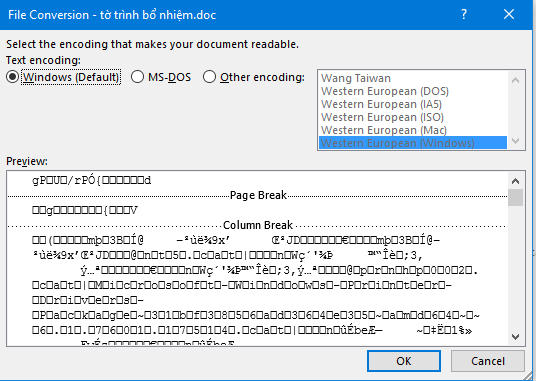Image resolution: width=536 pixels, height=381 pixels.
Task: Click encoding list scroll down arrow
Action: point(515,141)
